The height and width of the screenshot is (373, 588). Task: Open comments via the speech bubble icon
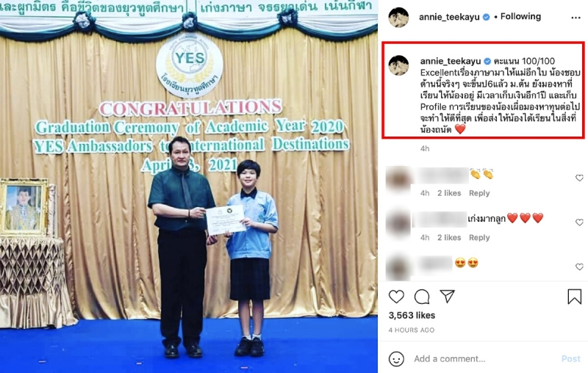pos(422,297)
